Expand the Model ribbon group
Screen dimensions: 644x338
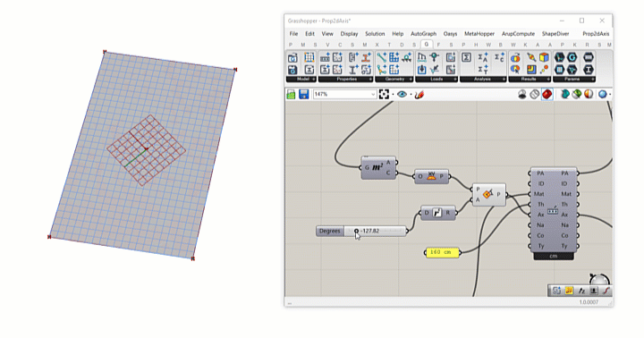pyautogui.click(x=302, y=79)
